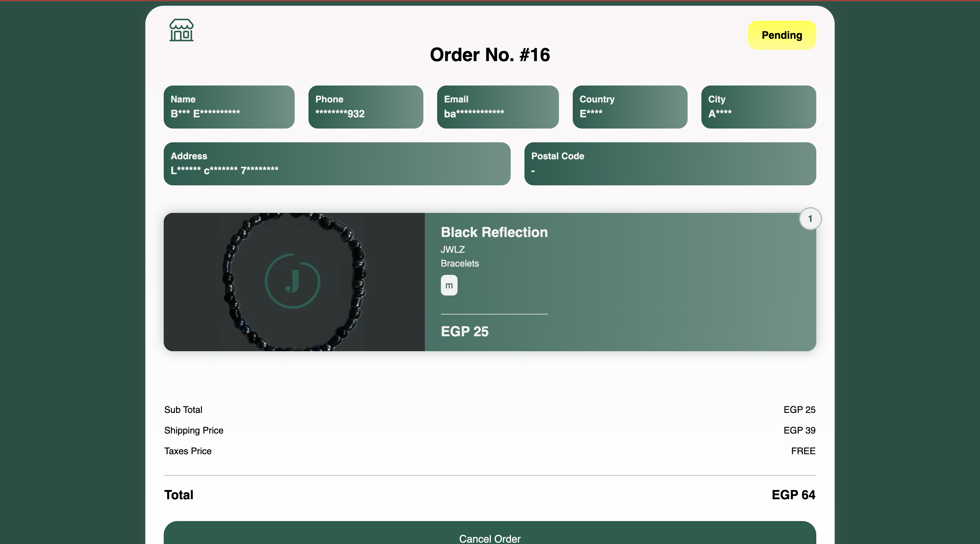
Task: Click the Country info card
Action: tap(630, 107)
